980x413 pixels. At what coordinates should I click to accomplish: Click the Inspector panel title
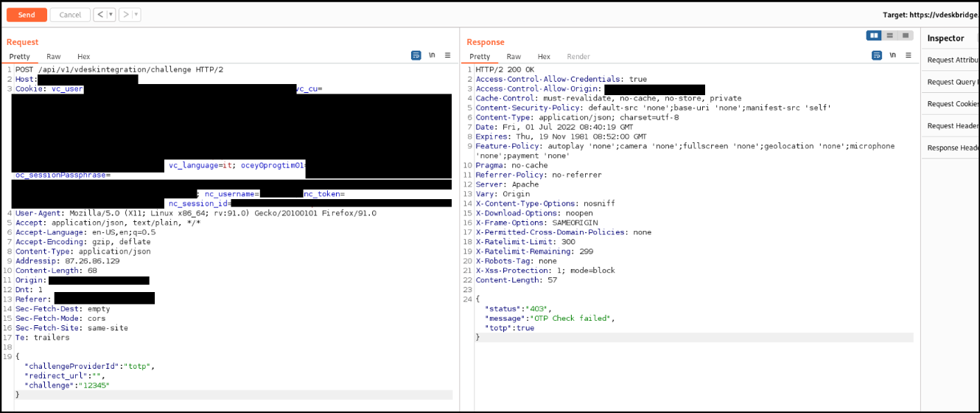pos(945,38)
